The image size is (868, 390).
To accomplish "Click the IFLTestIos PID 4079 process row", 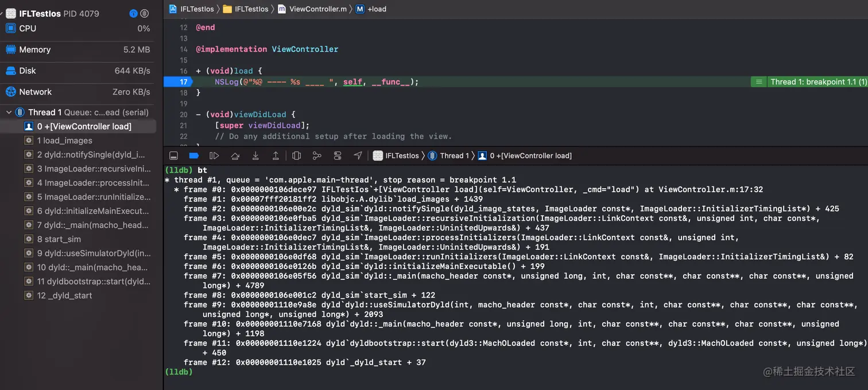I will [x=78, y=13].
